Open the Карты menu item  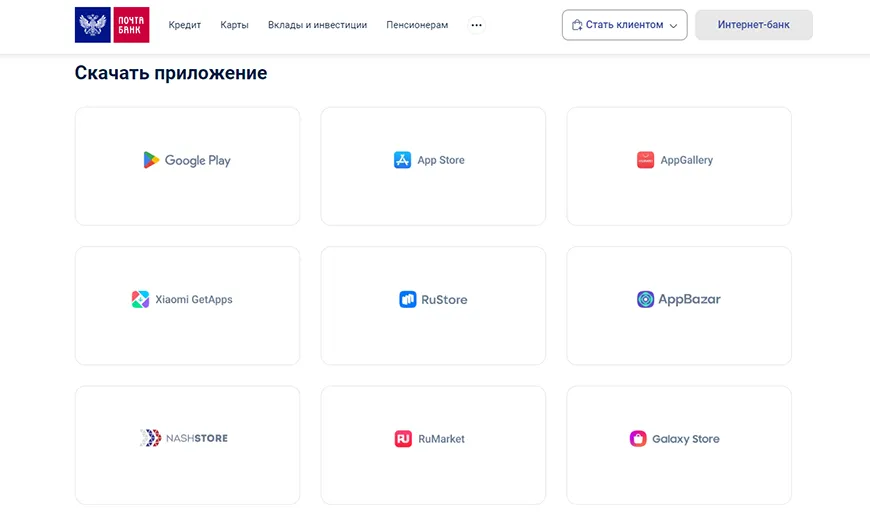235,25
